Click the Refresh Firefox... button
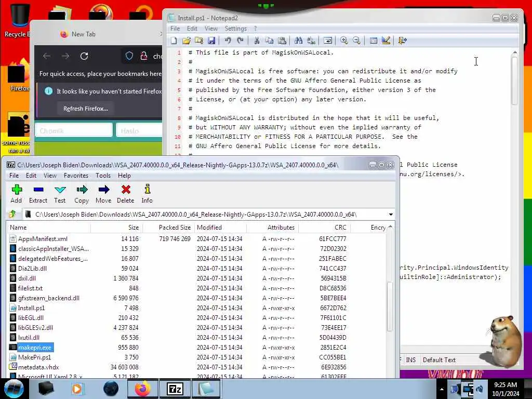 (x=86, y=109)
